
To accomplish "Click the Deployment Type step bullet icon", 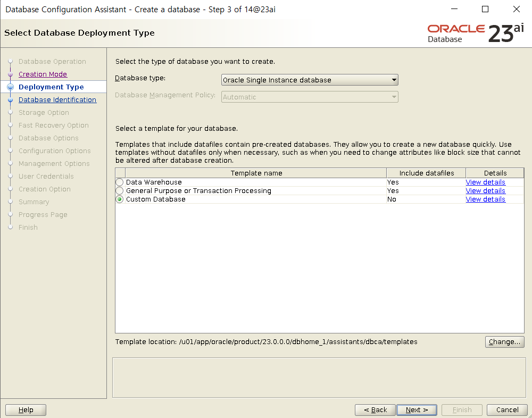I will (10, 87).
